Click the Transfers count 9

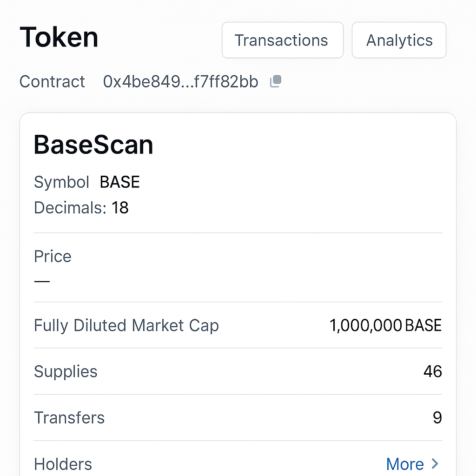[436, 417]
